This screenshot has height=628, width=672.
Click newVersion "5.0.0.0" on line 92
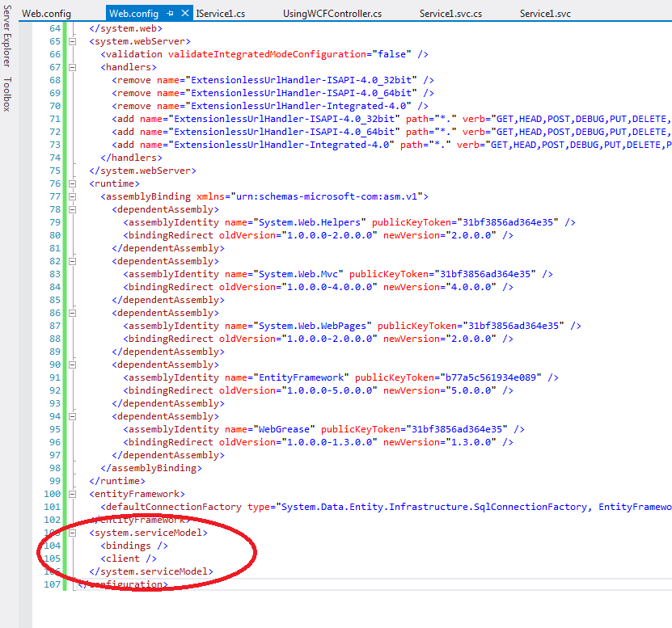(471, 390)
